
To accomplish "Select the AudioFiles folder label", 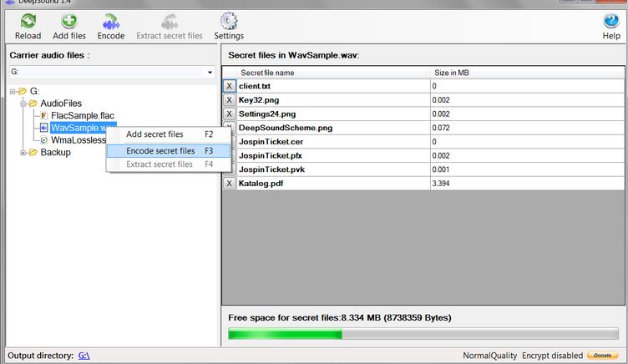I will tap(61, 104).
